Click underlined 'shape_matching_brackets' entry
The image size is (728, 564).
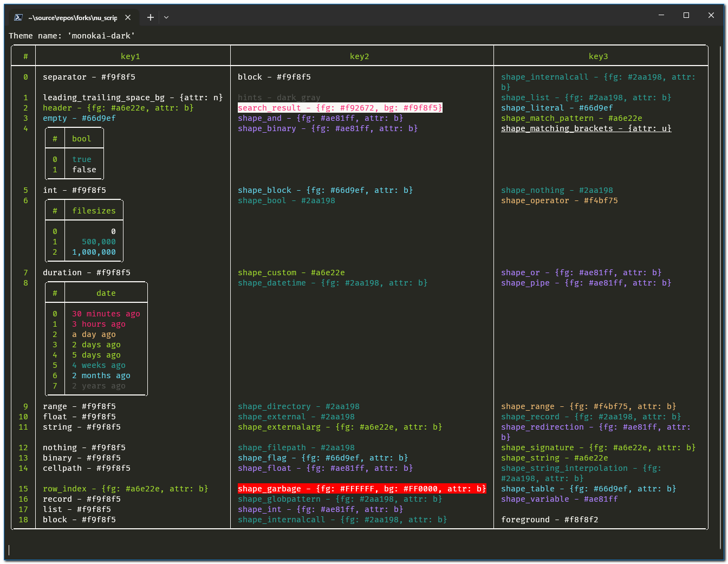586,128
